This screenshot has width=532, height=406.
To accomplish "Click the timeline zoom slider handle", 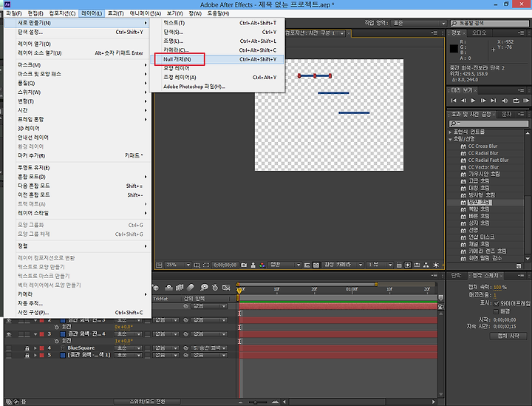I will [255, 402].
